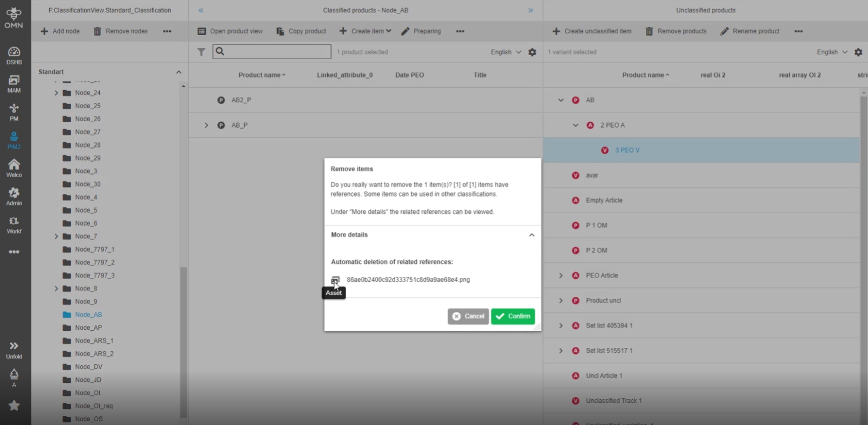Expand the PEO Article row
Image resolution: width=868 pixels, height=425 pixels.
coord(561,275)
